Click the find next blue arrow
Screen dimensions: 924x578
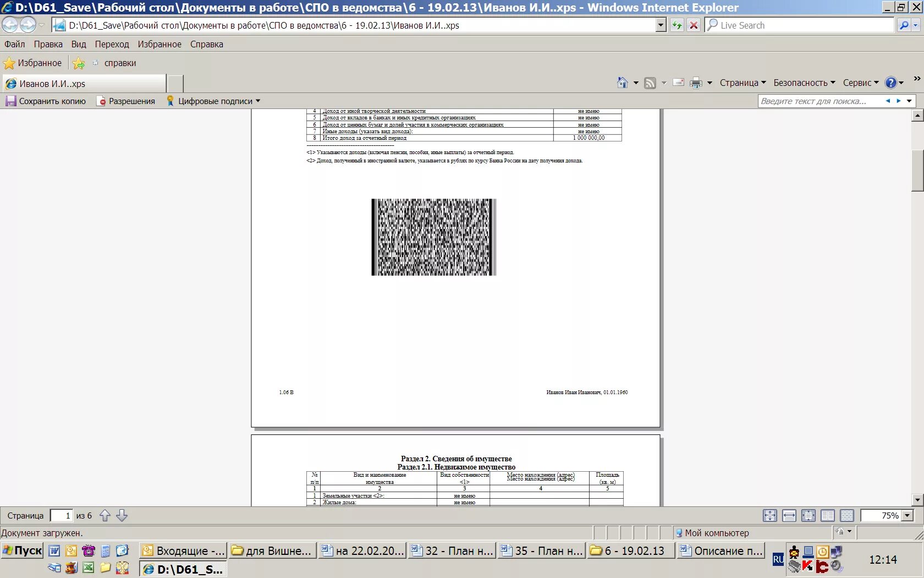(x=899, y=101)
